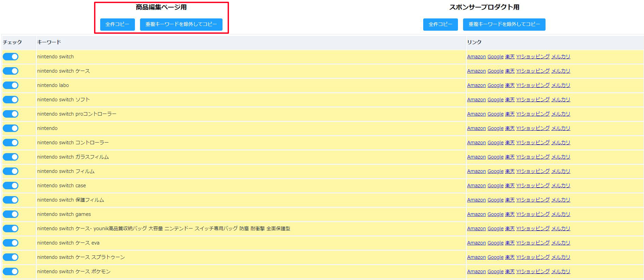Open Amazon link for スプラトゥーン row
The height and width of the screenshot is (280, 644).
[476, 257]
